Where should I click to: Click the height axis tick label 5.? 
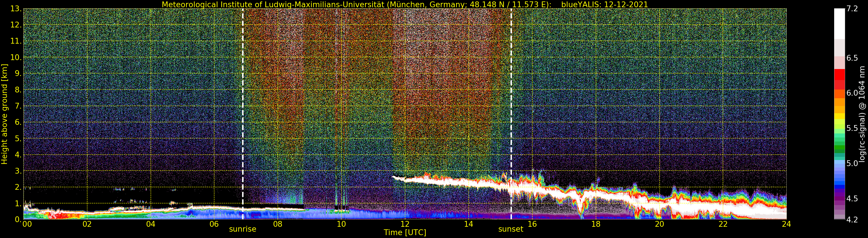[18, 138]
